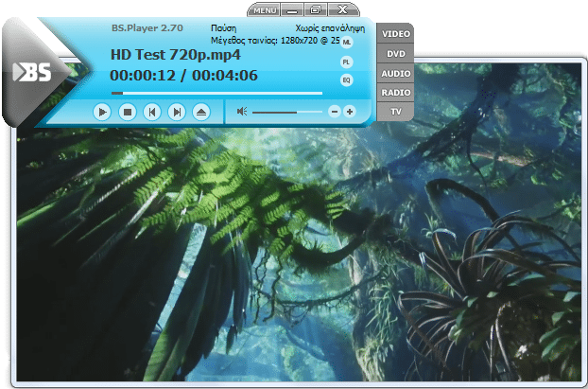Stop playback with the Stop button

click(127, 112)
